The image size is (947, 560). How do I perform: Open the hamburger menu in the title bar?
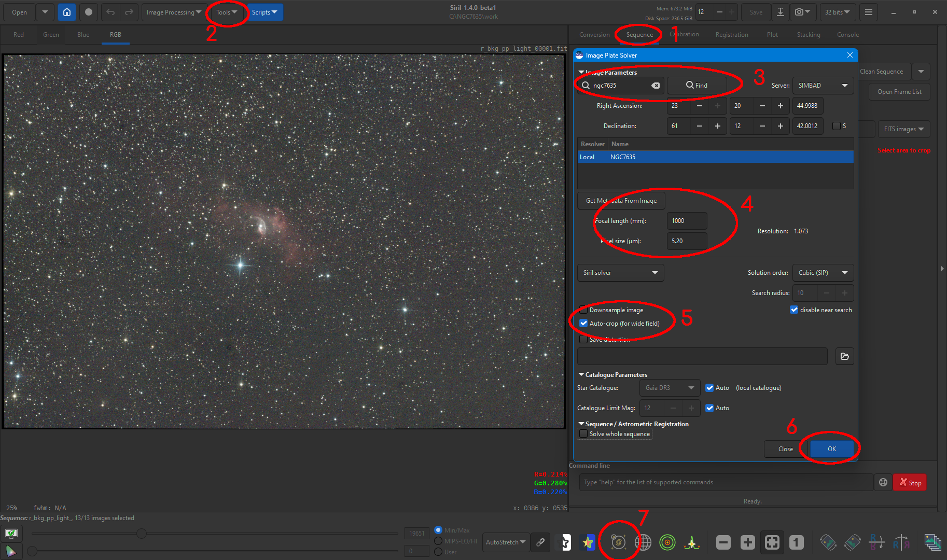(868, 12)
